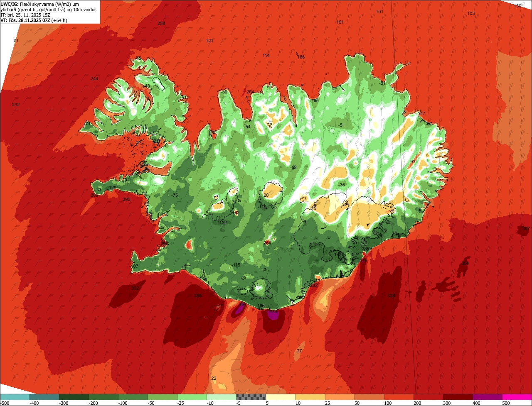Click the 307 value at the right edge
Image resolution: width=532 pixels, height=406 pixels.
[526, 229]
